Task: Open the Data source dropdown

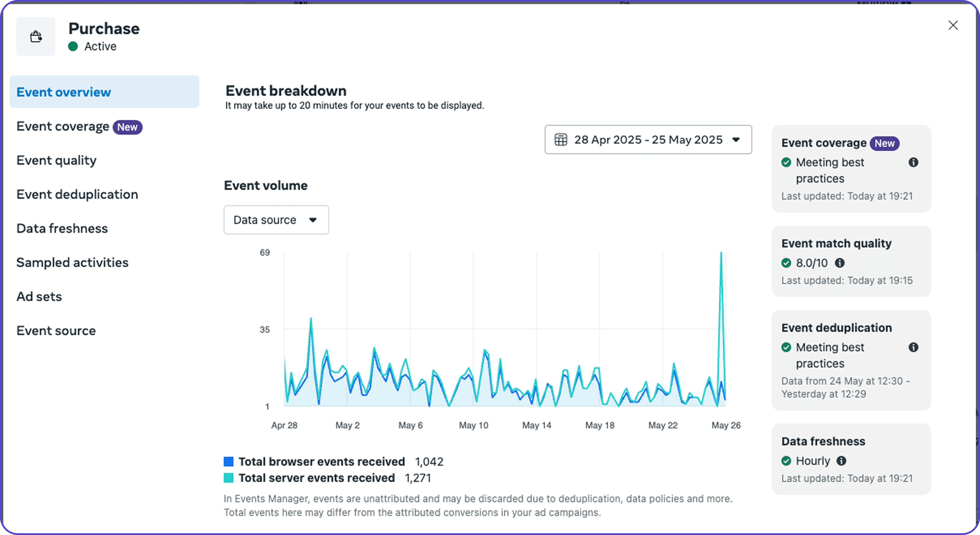Action: pyautogui.click(x=276, y=220)
